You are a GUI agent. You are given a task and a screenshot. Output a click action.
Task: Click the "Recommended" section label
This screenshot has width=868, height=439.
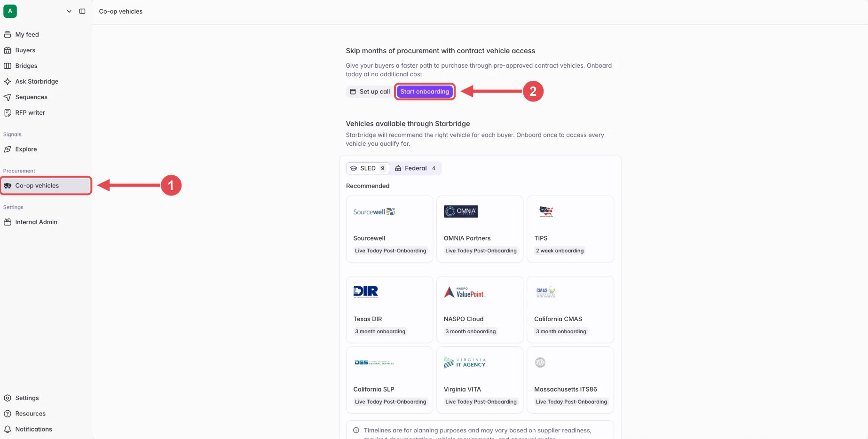tap(368, 186)
